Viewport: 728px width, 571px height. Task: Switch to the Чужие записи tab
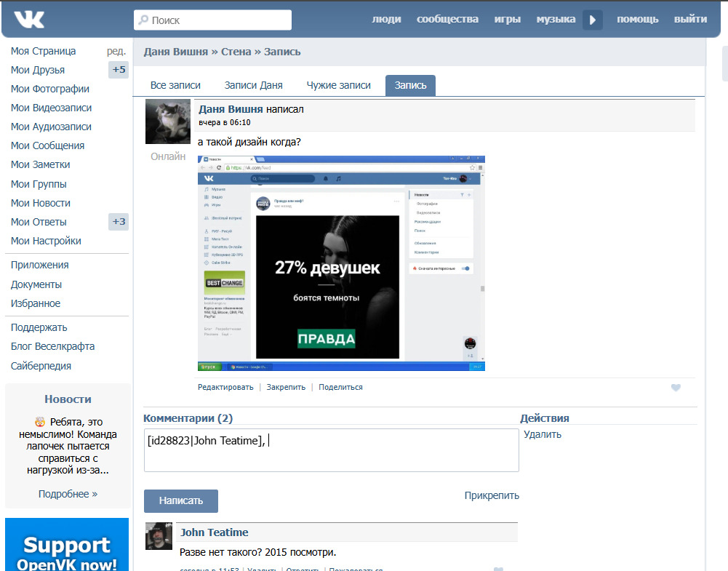pyautogui.click(x=338, y=85)
